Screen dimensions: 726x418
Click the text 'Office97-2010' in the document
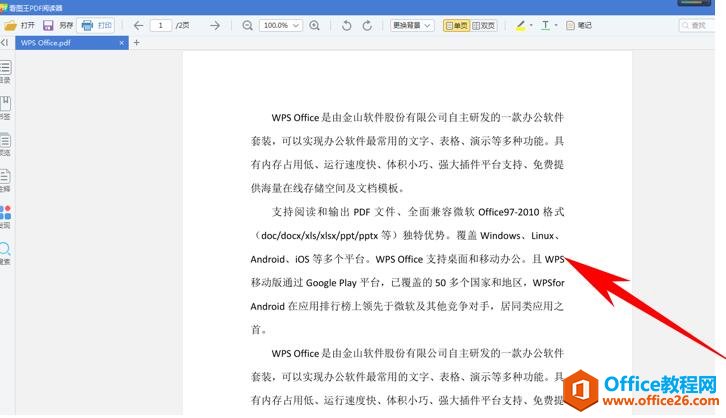[508, 212]
